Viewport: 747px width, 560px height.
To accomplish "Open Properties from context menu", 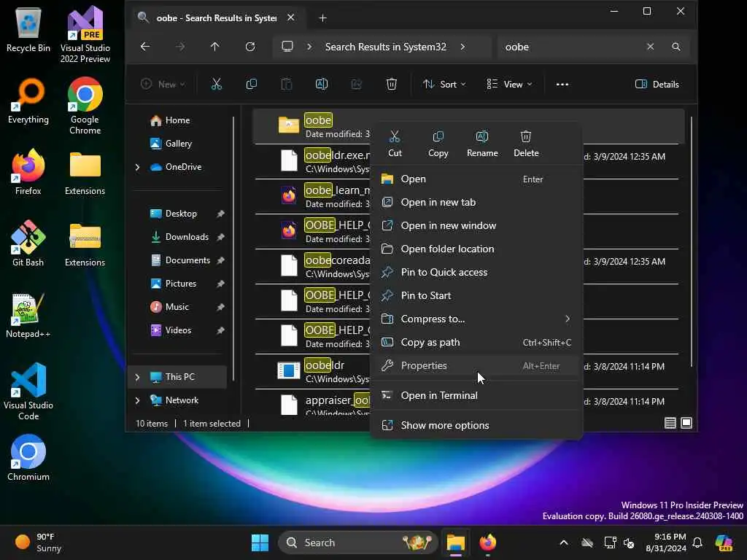I will tap(476, 366).
